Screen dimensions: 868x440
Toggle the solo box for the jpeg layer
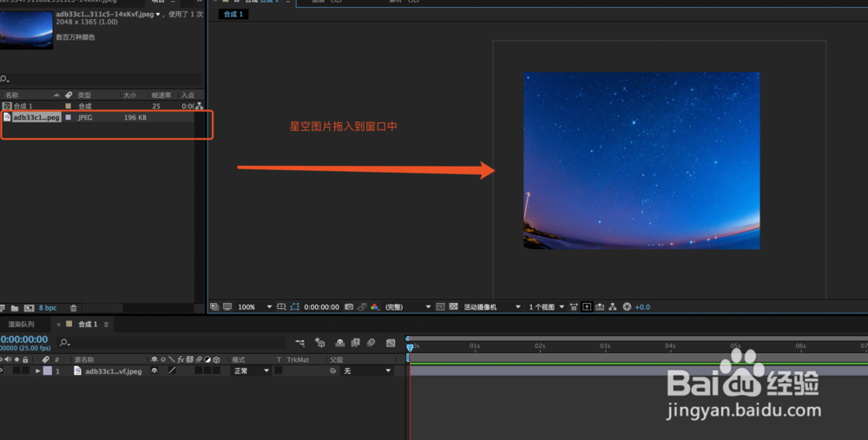16,371
